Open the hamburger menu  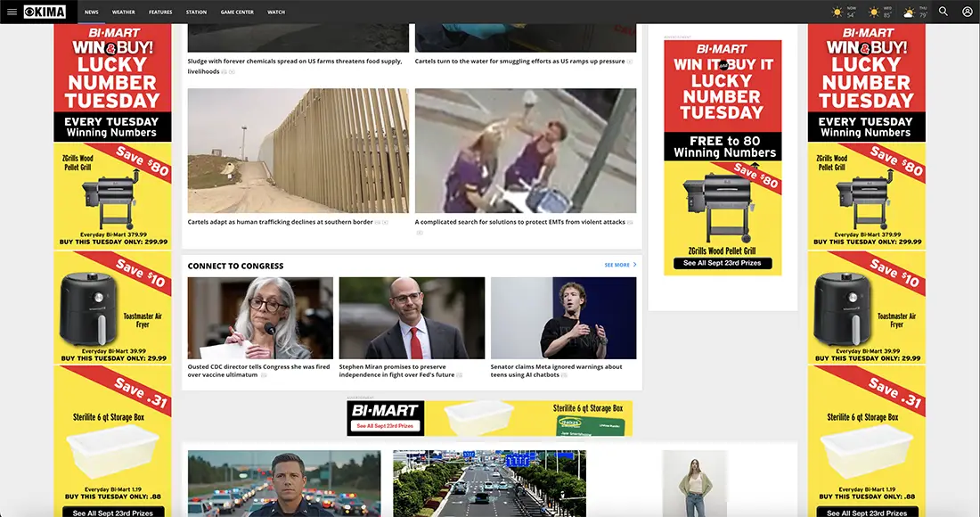pyautogui.click(x=12, y=12)
